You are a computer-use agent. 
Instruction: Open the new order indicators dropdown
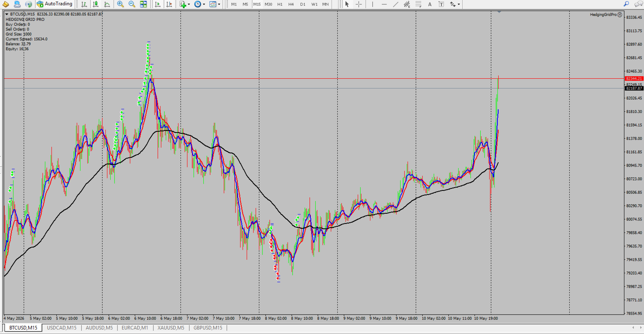click(x=185, y=4)
